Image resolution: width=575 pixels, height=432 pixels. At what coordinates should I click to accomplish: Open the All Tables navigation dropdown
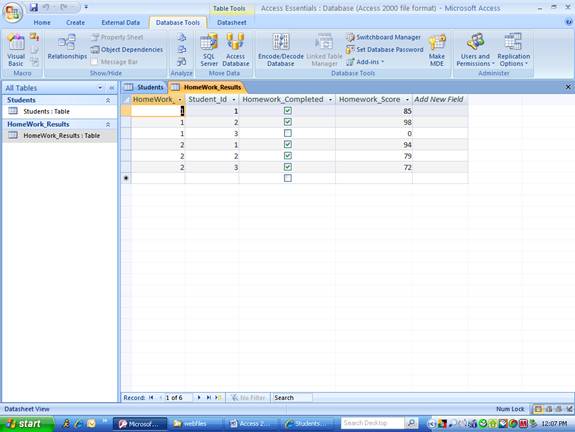[x=100, y=88]
